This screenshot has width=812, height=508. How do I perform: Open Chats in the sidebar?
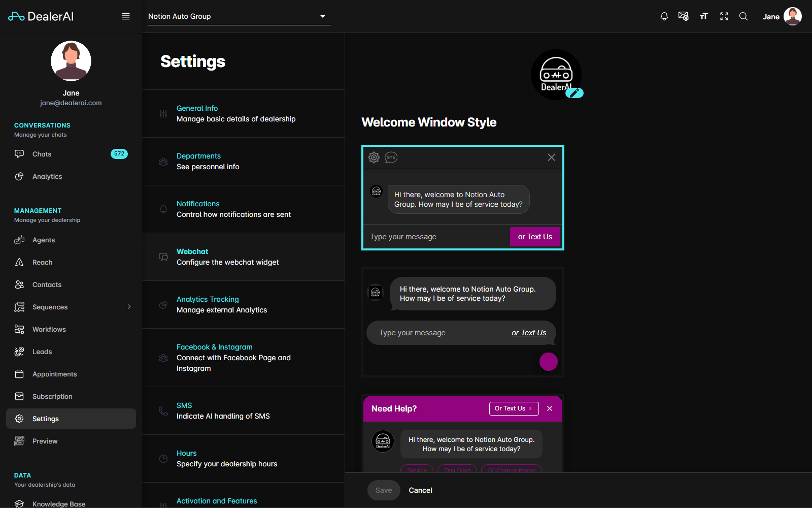(x=71, y=154)
